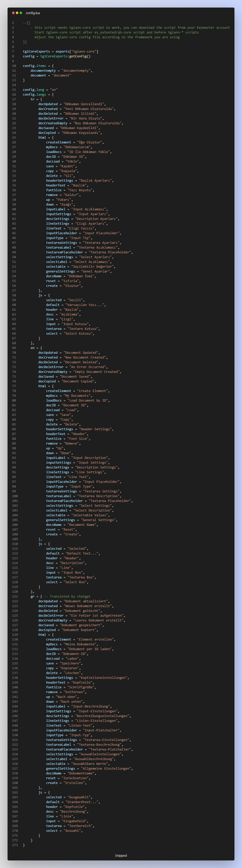Viewport: 242px width, 868px height.
Task: Click the yellow minimize dot
Action: 17,13
